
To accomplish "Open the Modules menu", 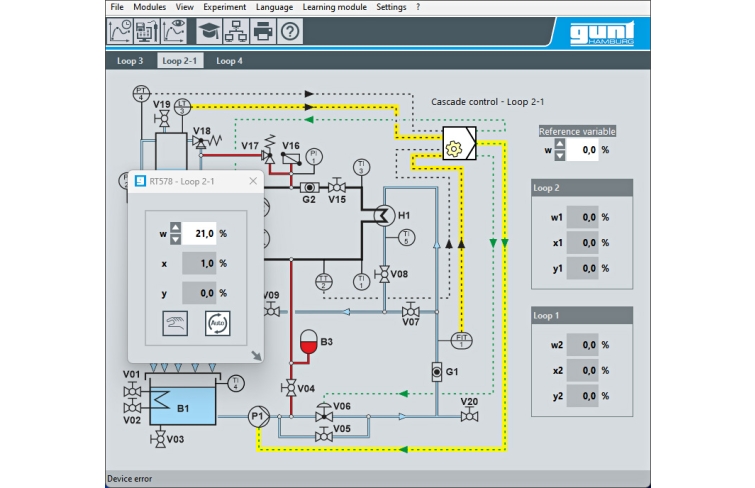I will pos(149,6).
